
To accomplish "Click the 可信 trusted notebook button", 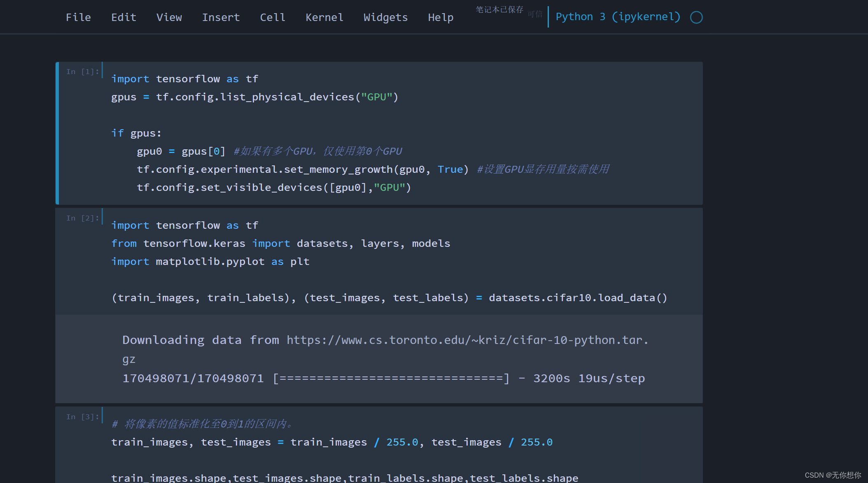I will click(x=535, y=14).
